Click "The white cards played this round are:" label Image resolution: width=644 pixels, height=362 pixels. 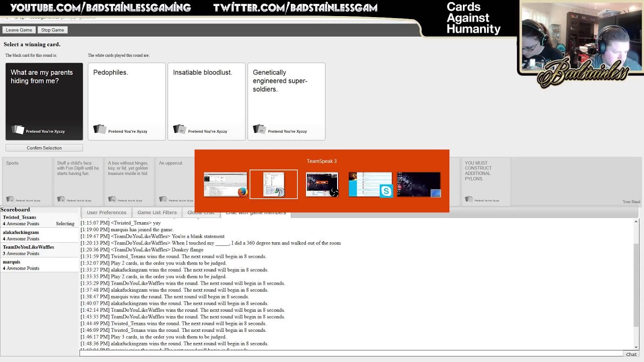point(119,55)
